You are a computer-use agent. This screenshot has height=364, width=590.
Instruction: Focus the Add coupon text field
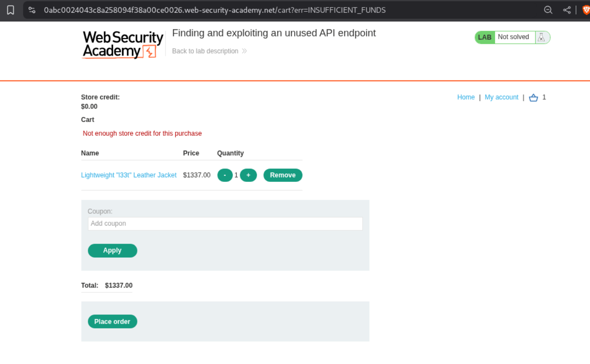(225, 223)
